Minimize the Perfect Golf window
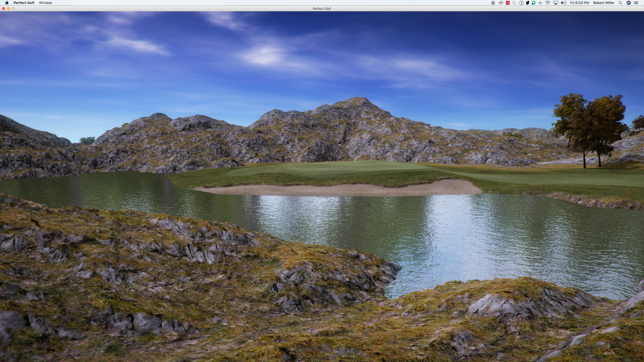This screenshot has height=362, width=644. pyautogui.click(x=8, y=9)
